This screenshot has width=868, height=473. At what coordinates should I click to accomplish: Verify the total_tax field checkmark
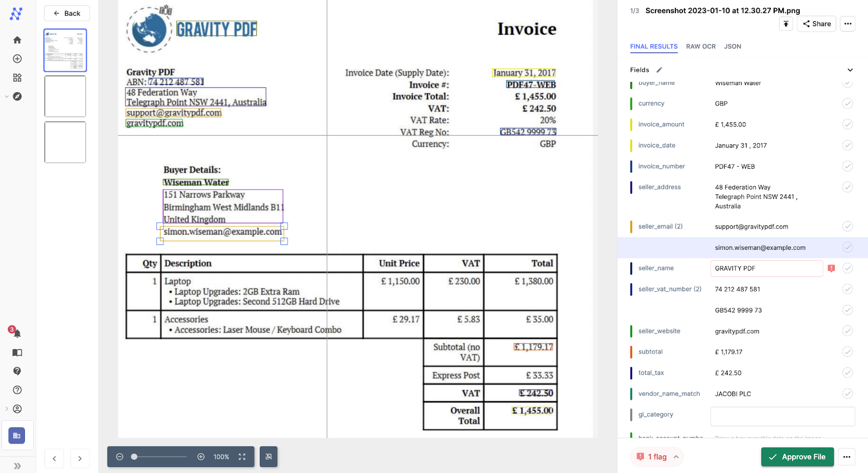[x=847, y=373]
